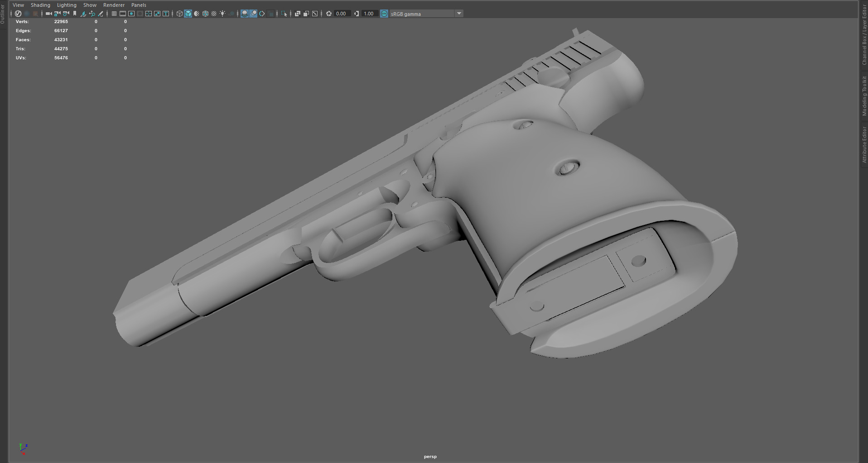The image size is (868, 463).
Task: Toggle the Lock Camera icon
Action: (x=58, y=14)
